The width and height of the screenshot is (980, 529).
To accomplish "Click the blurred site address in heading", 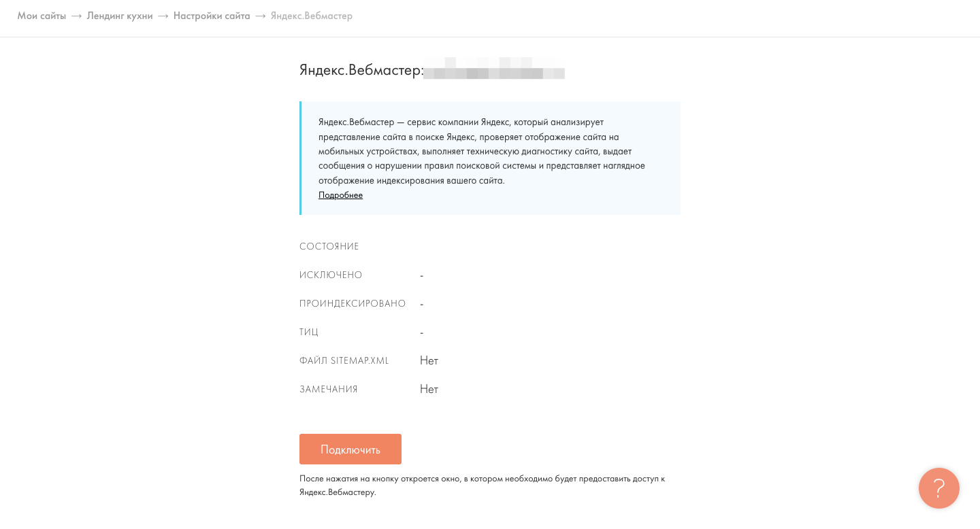I will pos(494,69).
